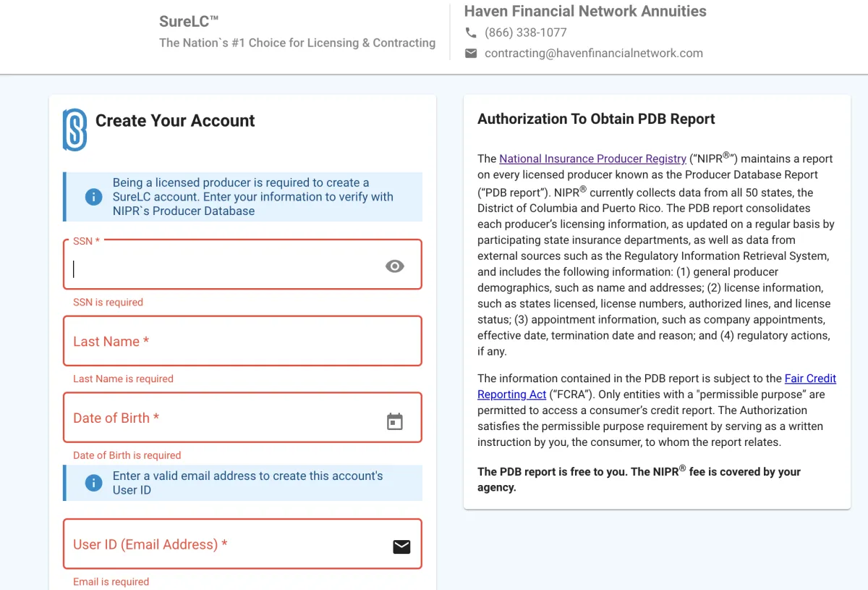Viewport: 868px width, 590px height.
Task: Click the 'SSN is required' error message
Action: coord(108,303)
